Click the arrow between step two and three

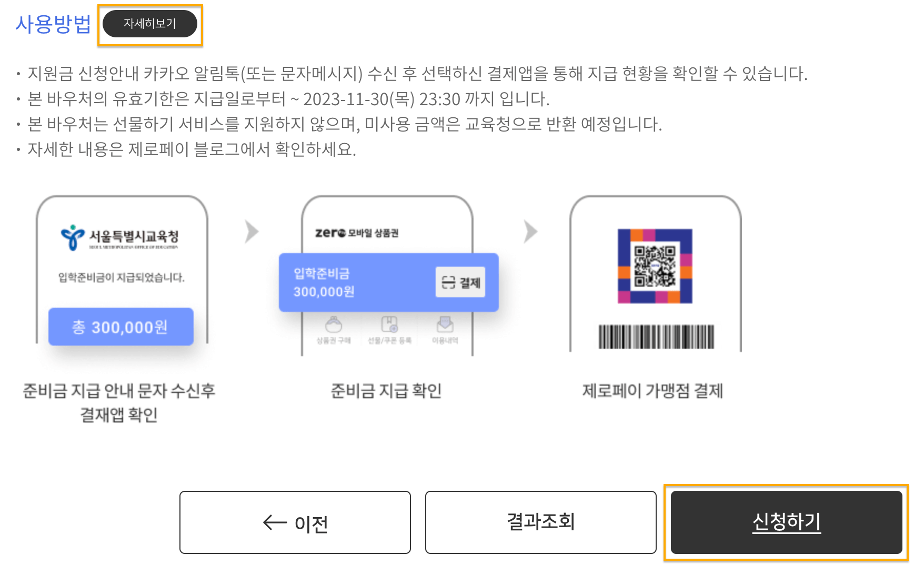tap(530, 231)
